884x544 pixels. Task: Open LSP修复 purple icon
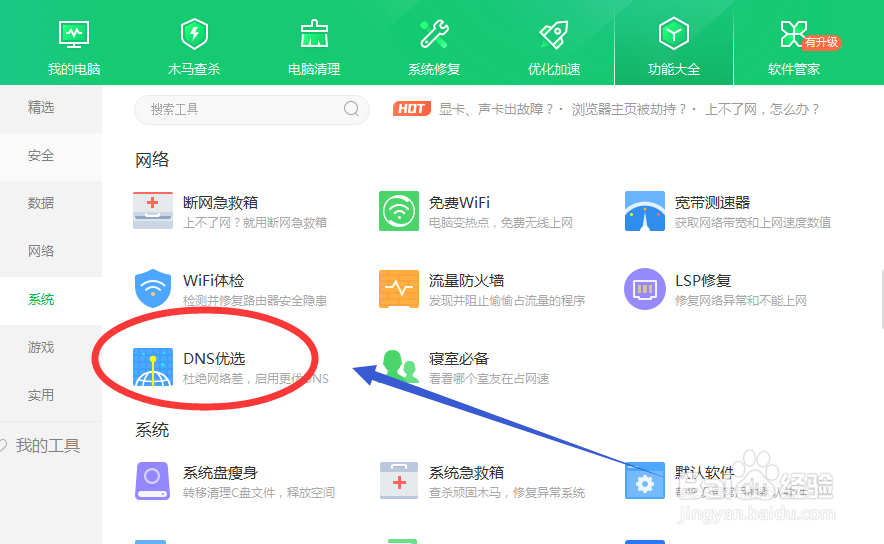tap(645, 289)
